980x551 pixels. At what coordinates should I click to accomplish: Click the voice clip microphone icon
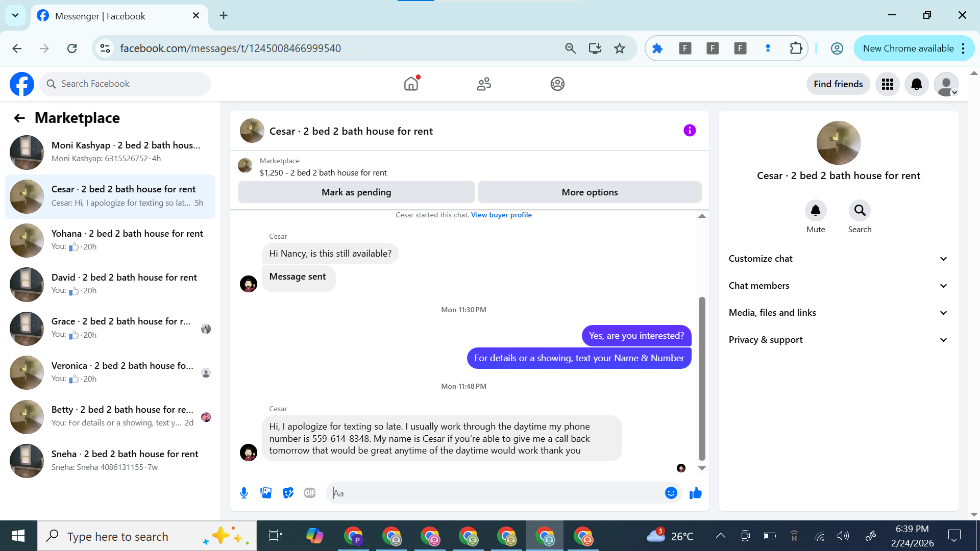[x=244, y=493]
